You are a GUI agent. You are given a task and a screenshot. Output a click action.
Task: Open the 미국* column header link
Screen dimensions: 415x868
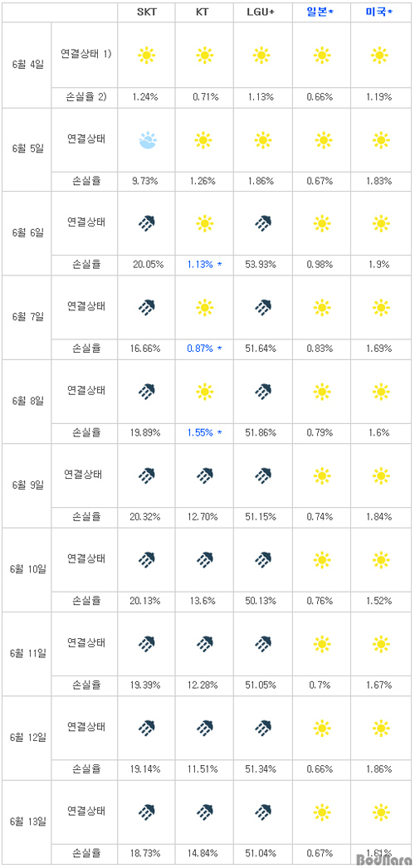(381, 12)
